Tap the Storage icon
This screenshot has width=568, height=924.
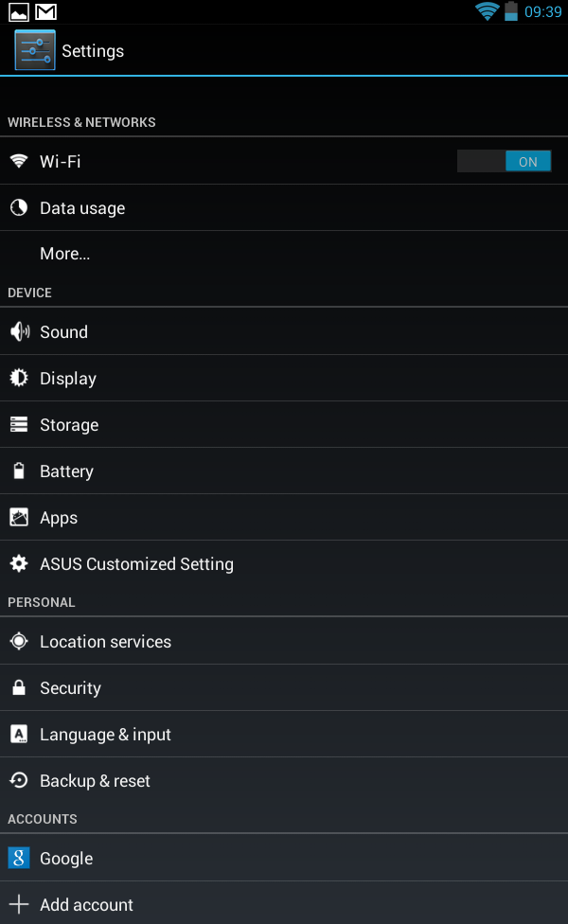click(19, 425)
